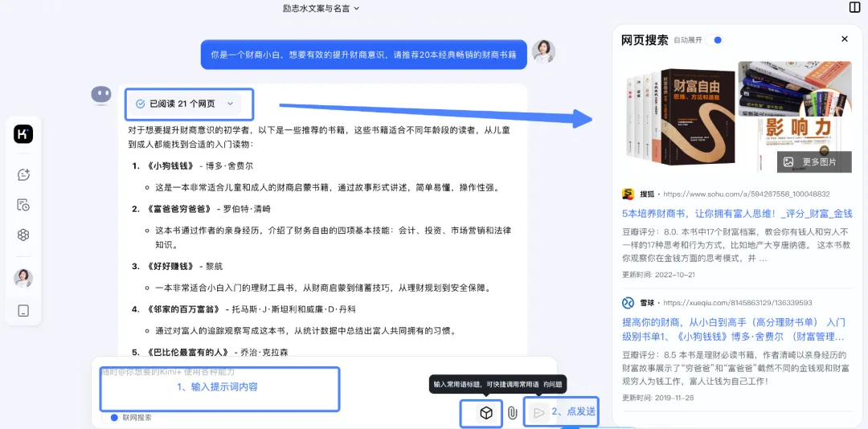868x429 pixels.
Task: Open the 财富自由 book image thumbnail
Action: (x=678, y=116)
